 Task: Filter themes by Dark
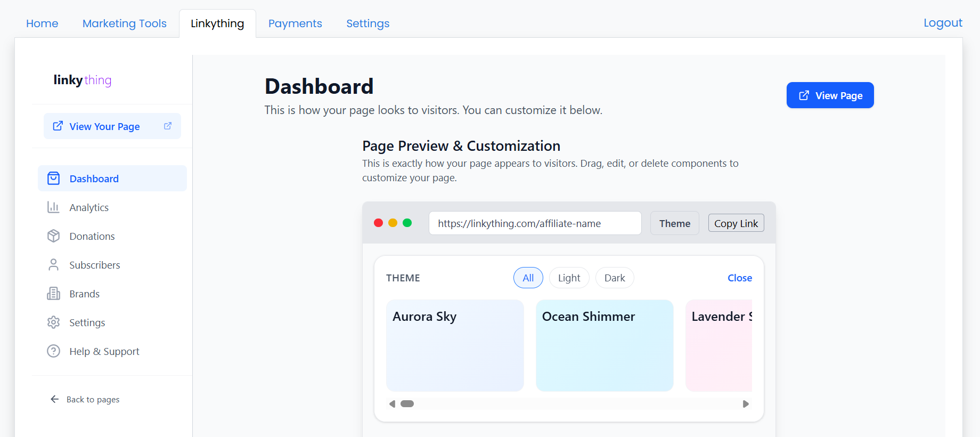click(x=614, y=278)
